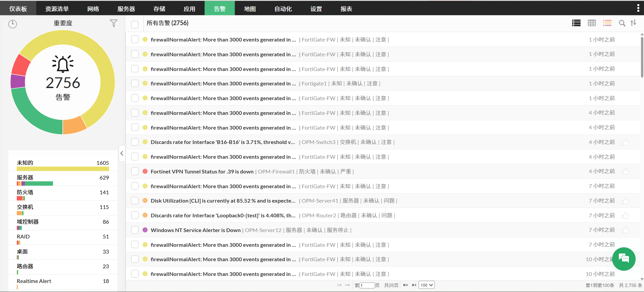The height and width of the screenshot is (292, 644).
Task: Click the page number input field
Action: click(367, 285)
